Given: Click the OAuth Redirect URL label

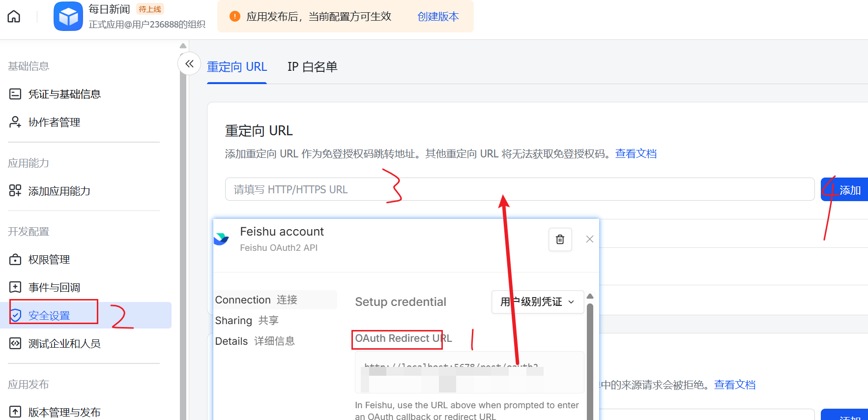Looking at the screenshot, I should coord(404,338).
